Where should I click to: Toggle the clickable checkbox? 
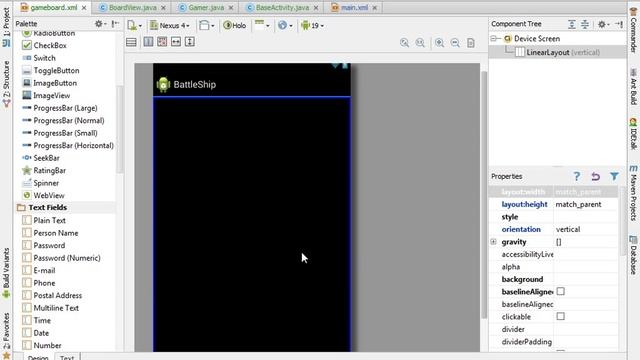click(x=560, y=316)
